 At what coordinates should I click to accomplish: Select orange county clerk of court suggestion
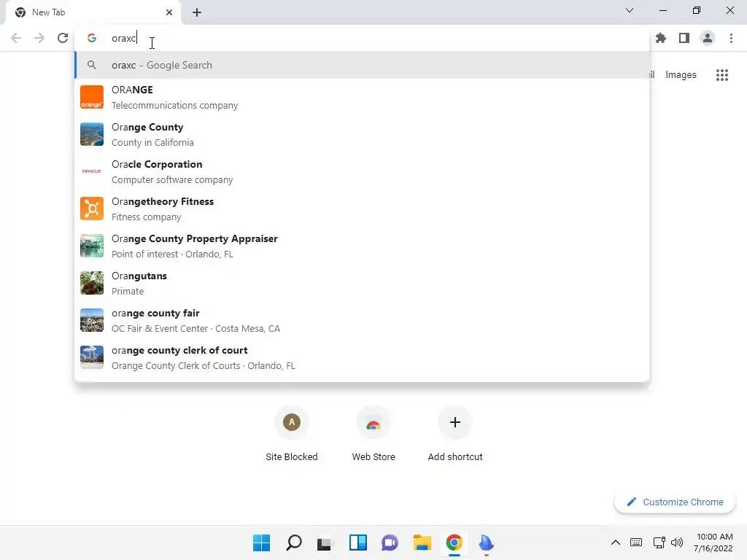tap(362, 357)
